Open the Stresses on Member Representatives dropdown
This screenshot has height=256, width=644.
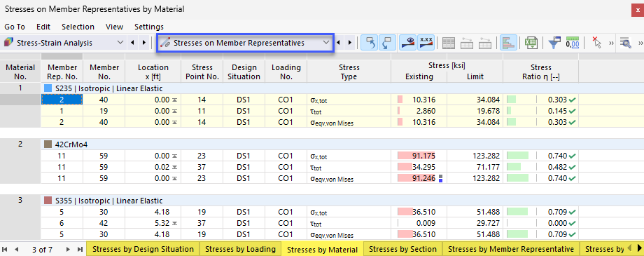(326, 42)
